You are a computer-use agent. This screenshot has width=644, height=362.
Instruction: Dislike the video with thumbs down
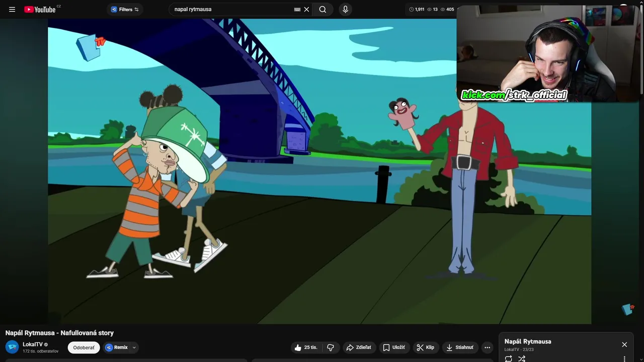pyautogui.click(x=331, y=347)
